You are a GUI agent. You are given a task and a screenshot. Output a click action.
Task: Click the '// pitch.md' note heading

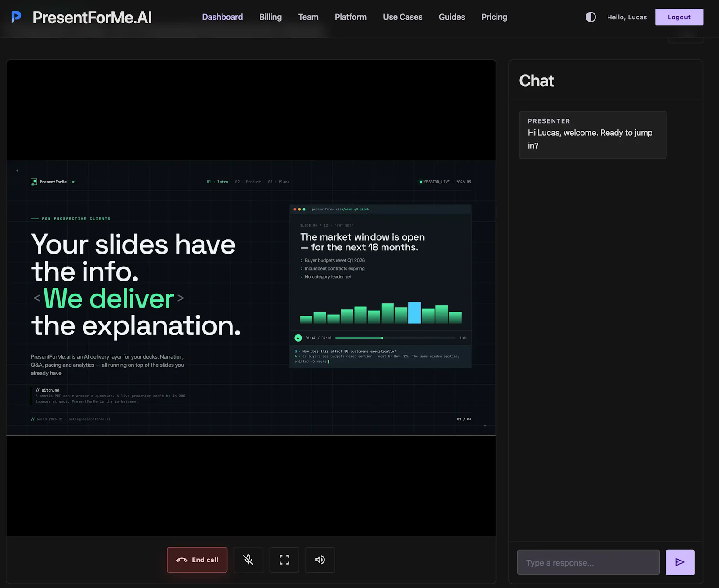(47, 390)
